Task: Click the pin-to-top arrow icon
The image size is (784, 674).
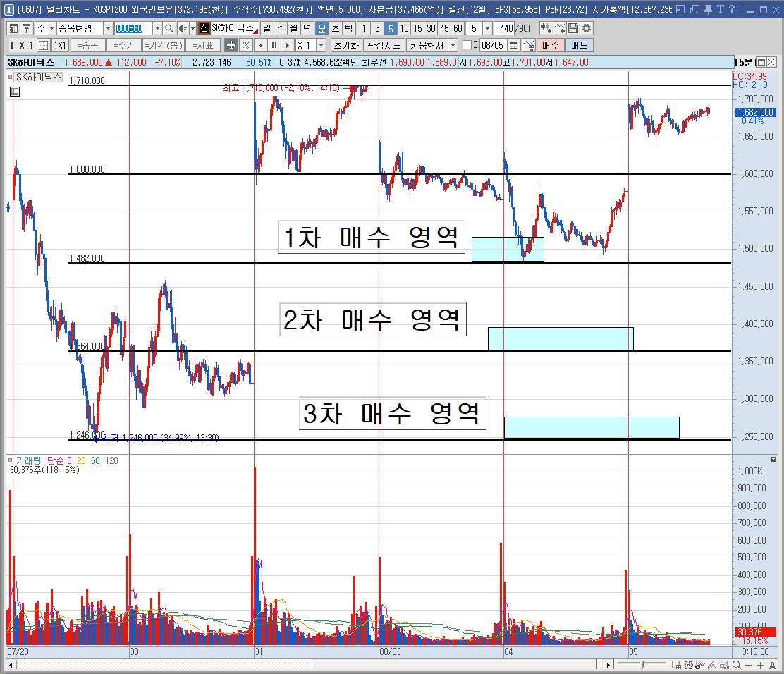Action: coord(27,28)
